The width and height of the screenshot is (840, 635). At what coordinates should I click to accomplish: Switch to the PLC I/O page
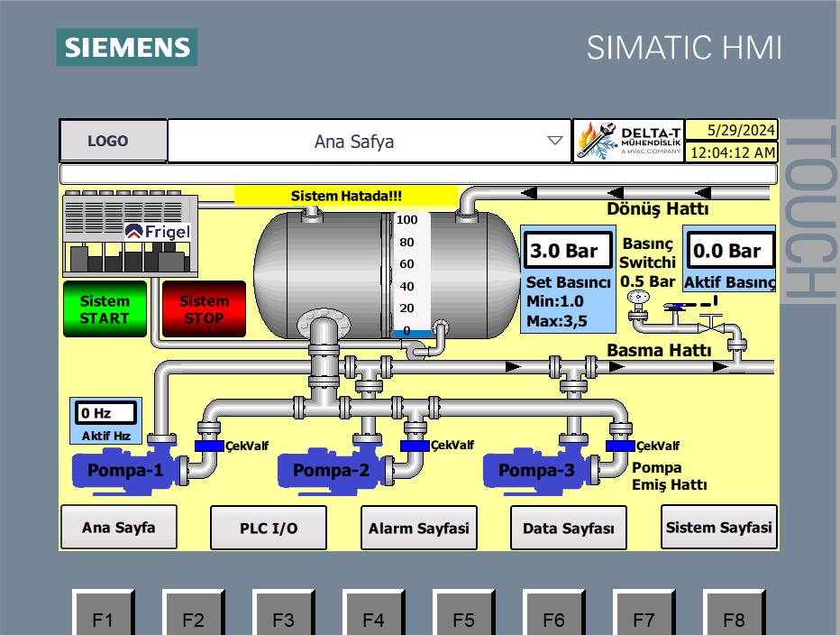tap(269, 528)
